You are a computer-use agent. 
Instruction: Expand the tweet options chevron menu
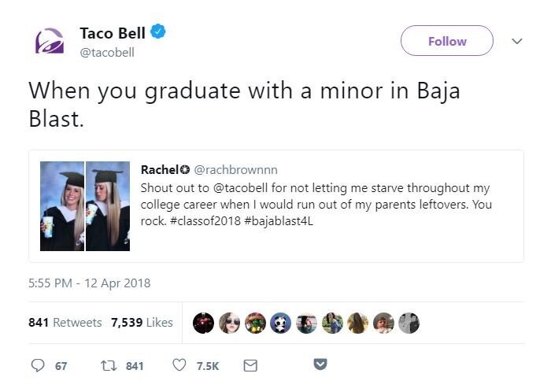pyautogui.click(x=517, y=41)
